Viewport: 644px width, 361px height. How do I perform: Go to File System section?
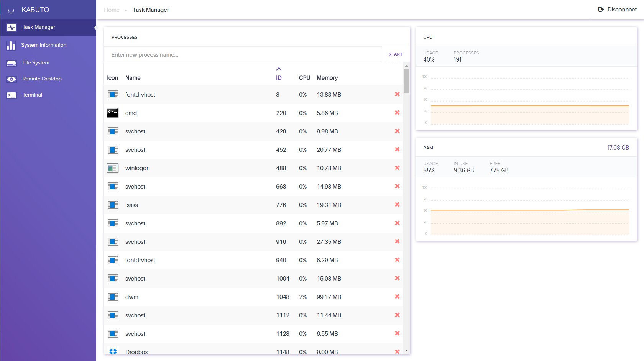(x=48, y=62)
